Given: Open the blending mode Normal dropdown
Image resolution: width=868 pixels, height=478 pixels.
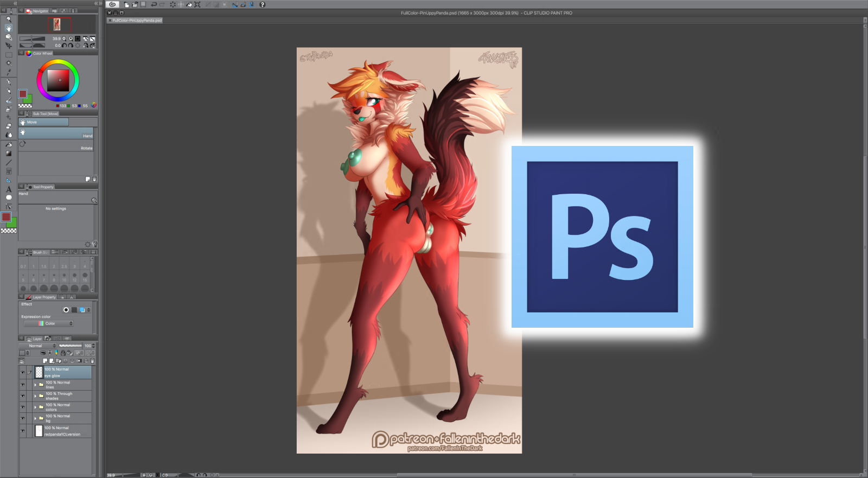Looking at the screenshot, I should click(38, 346).
